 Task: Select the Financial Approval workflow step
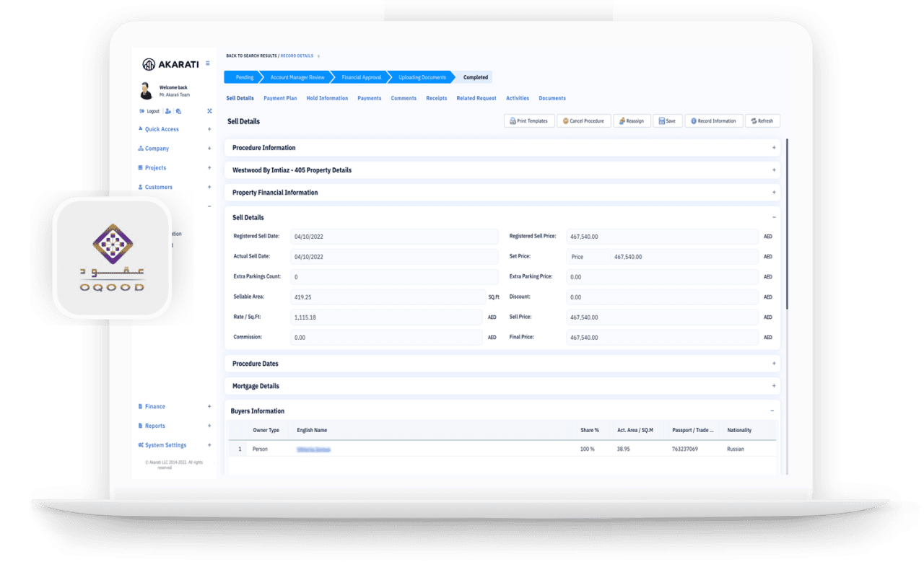tap(361, 77)
